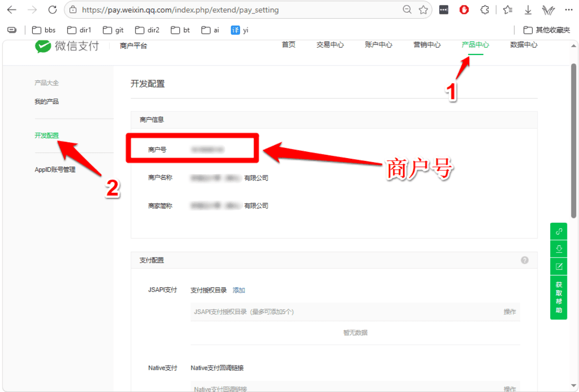Open the git bookmark folder

[x=113, y=30]
